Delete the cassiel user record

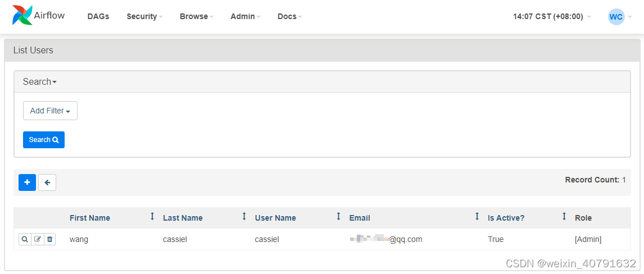(49, 239)
